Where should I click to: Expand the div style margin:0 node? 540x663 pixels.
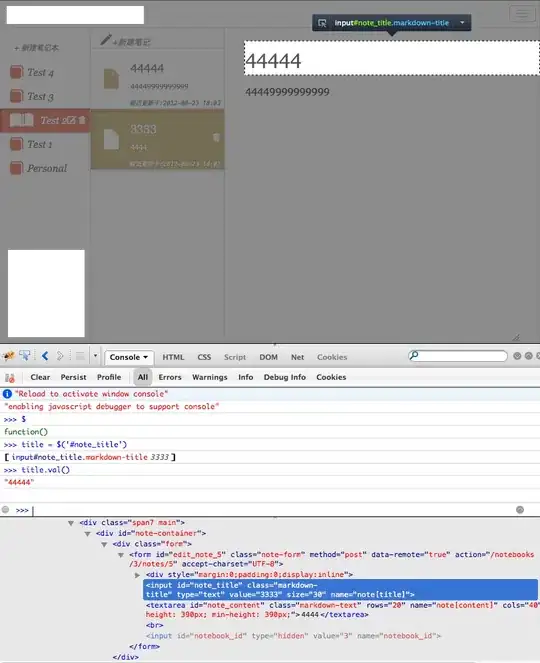pos(137,575)
